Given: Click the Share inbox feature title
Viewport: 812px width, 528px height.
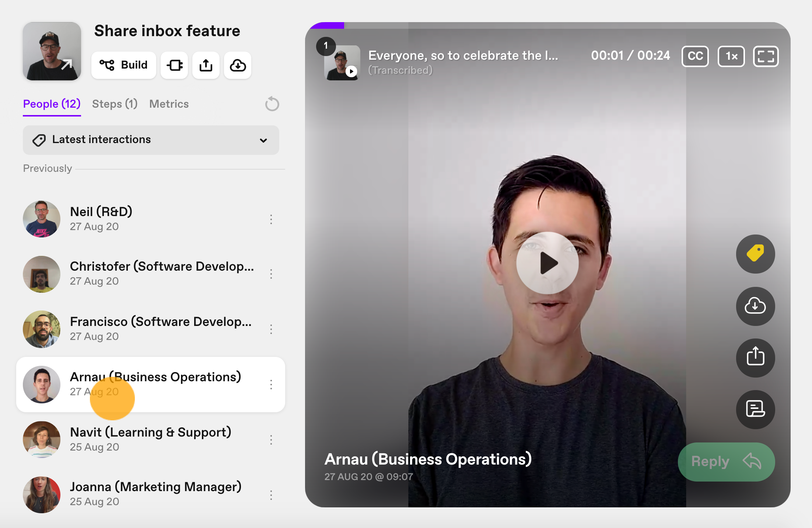Looking at the screenshot, I should [x=167, y=31].
